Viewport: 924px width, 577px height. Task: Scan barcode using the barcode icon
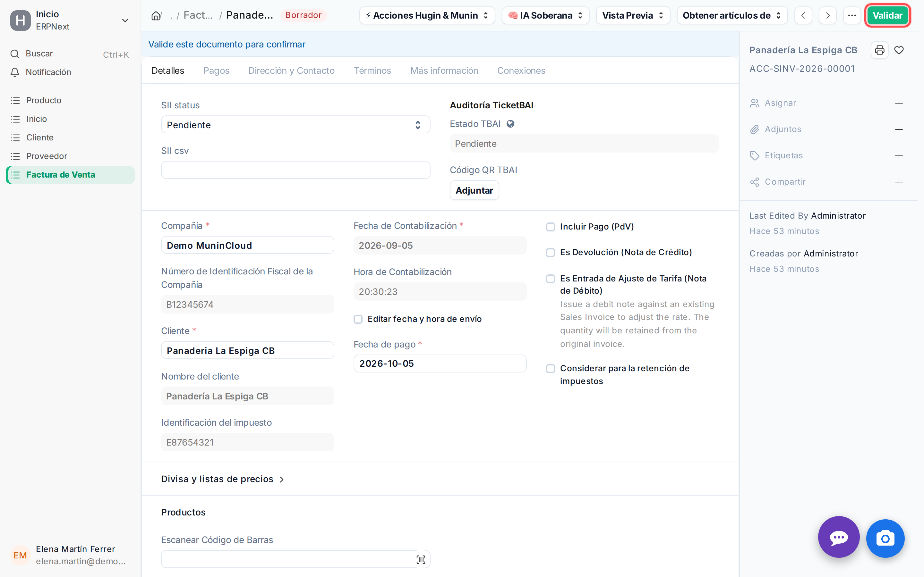(x=421, y=559)
